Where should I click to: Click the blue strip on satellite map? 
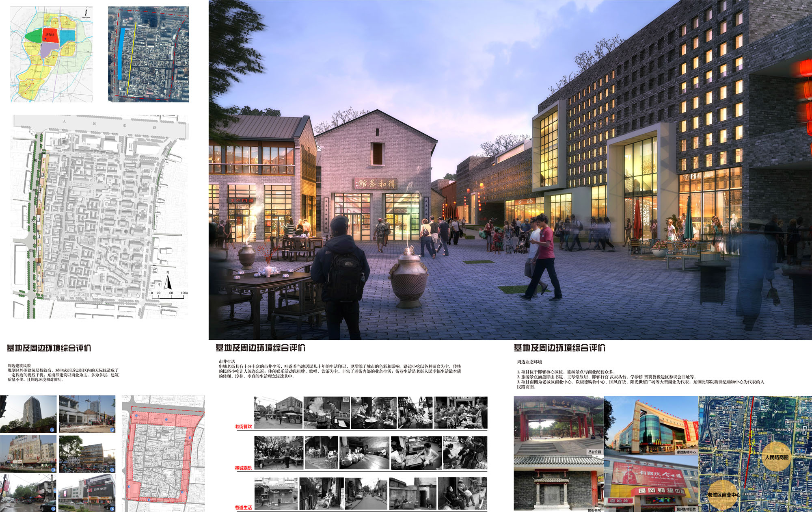coord(121,53)
